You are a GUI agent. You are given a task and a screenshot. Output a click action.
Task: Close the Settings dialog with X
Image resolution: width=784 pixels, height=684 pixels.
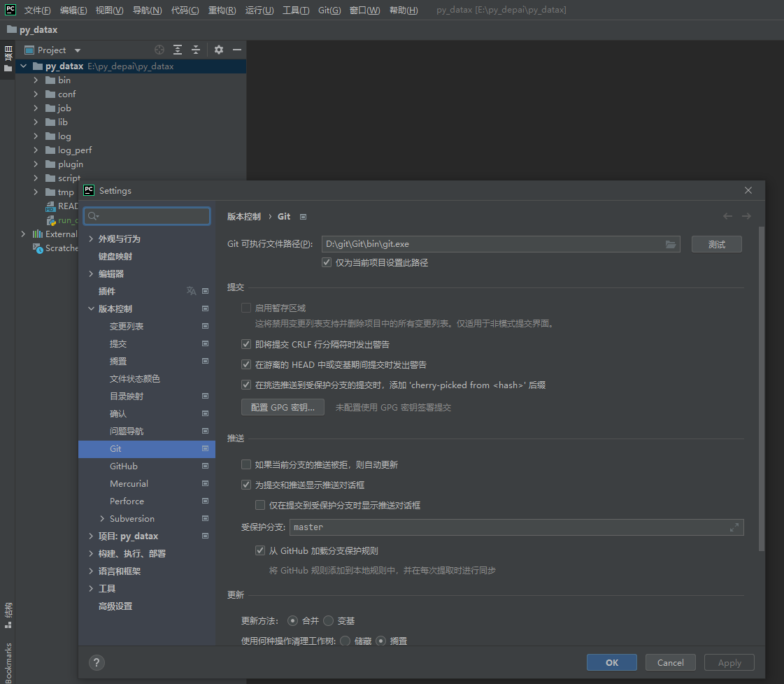click(x=748, y=190)
